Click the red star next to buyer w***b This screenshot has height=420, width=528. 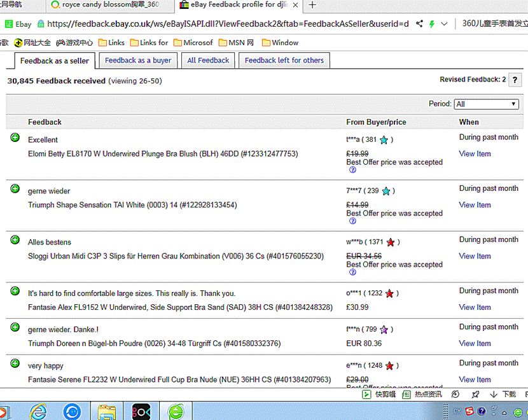[x=391, y=242]
